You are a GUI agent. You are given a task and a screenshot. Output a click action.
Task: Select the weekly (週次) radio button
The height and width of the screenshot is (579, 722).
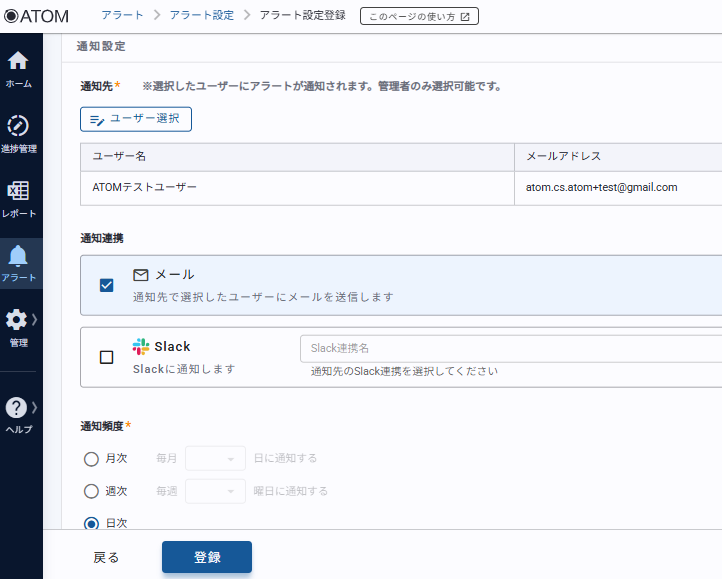click(92, 491)
